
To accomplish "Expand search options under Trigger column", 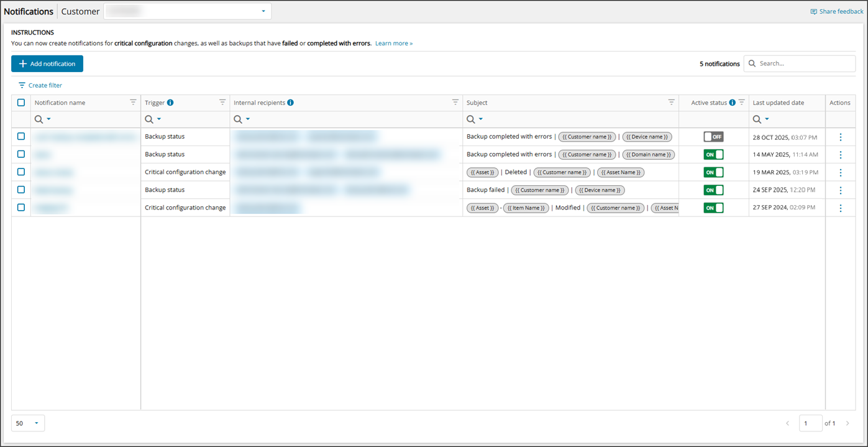I will 159,119.
